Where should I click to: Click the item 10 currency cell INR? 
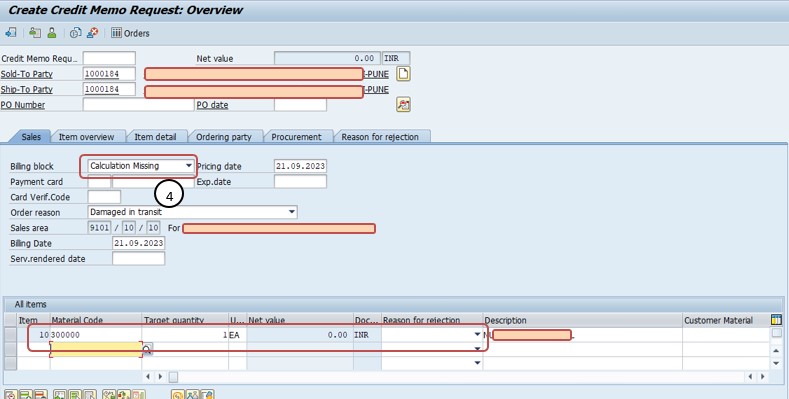[367, 335]
